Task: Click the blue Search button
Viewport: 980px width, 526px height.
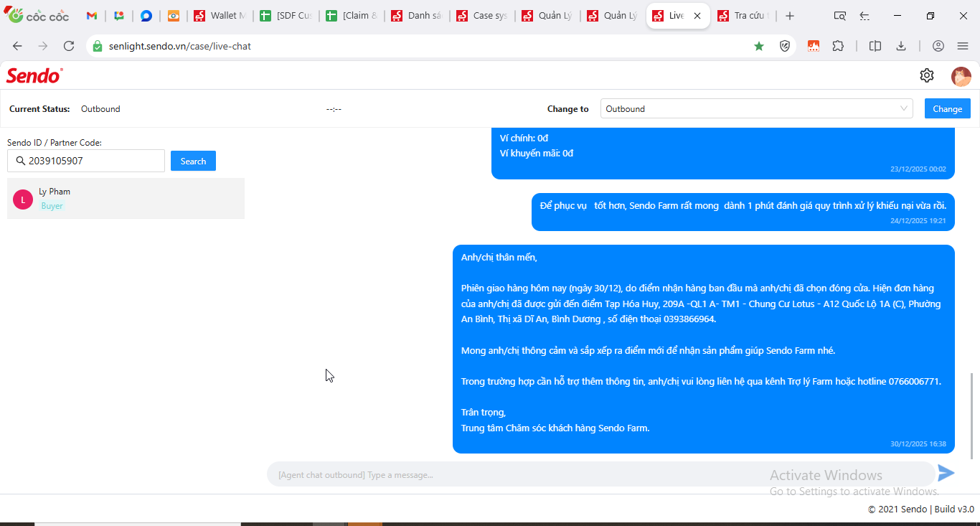Action: (193, 161)
